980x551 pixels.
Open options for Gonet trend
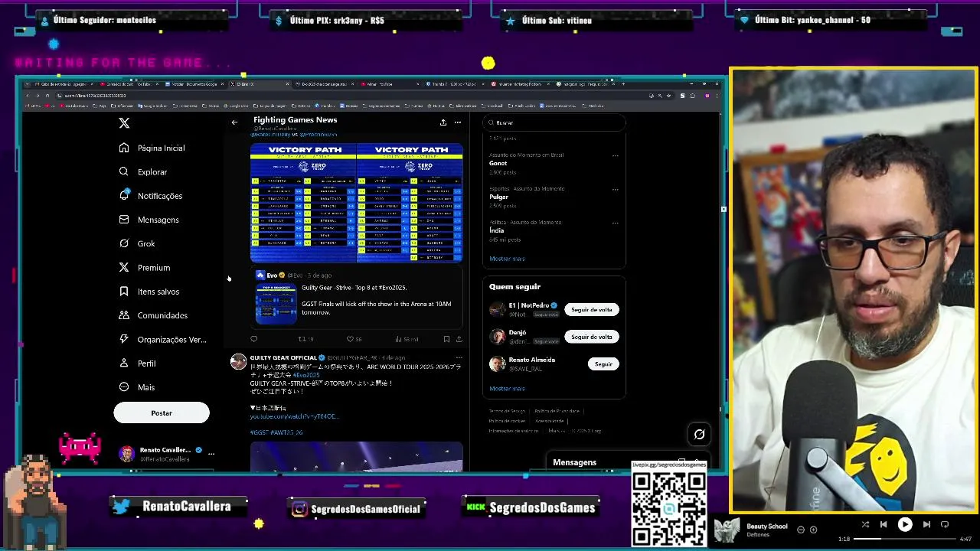click(615, 156)
